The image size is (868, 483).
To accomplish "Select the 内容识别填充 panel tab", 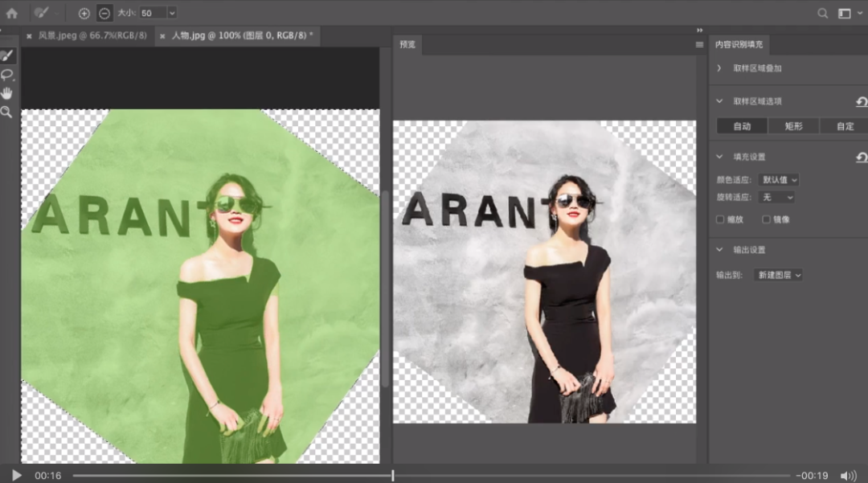I will click(739, 44).
